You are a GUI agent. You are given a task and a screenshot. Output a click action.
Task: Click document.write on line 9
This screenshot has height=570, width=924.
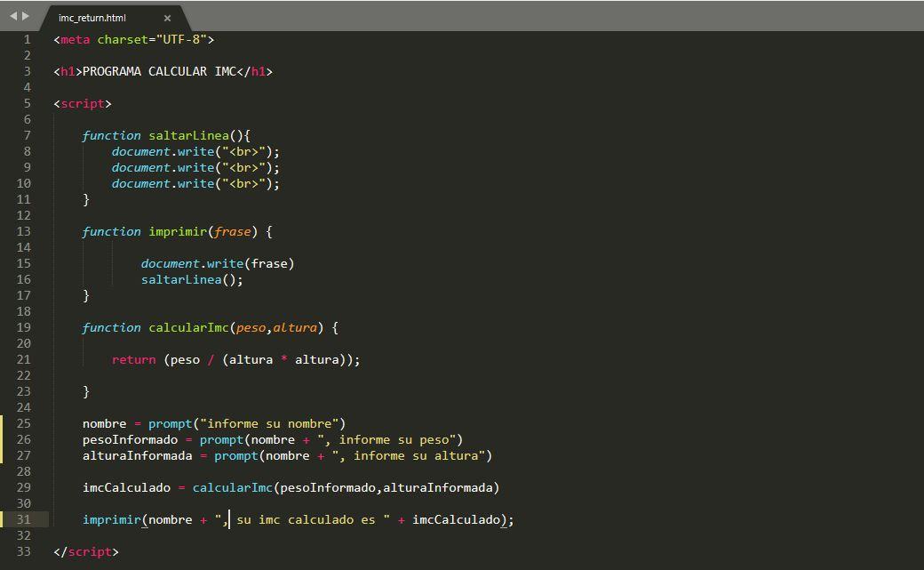[163, 167]
